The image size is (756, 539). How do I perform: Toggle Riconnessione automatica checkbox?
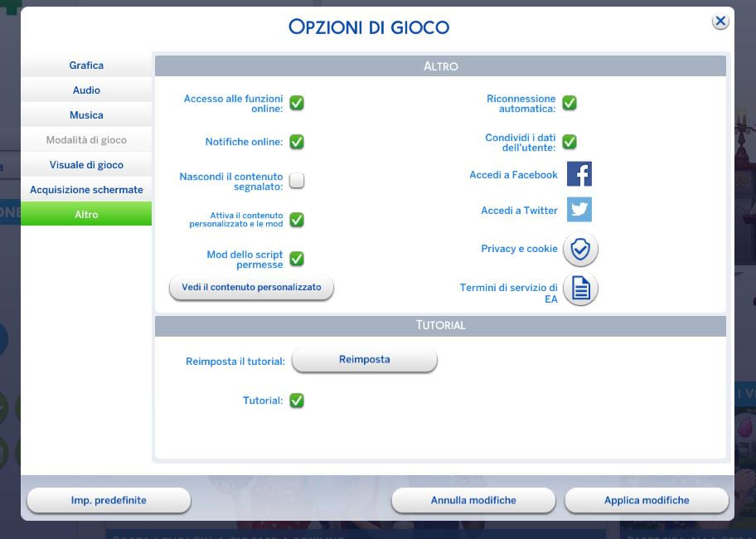(569, 103)
